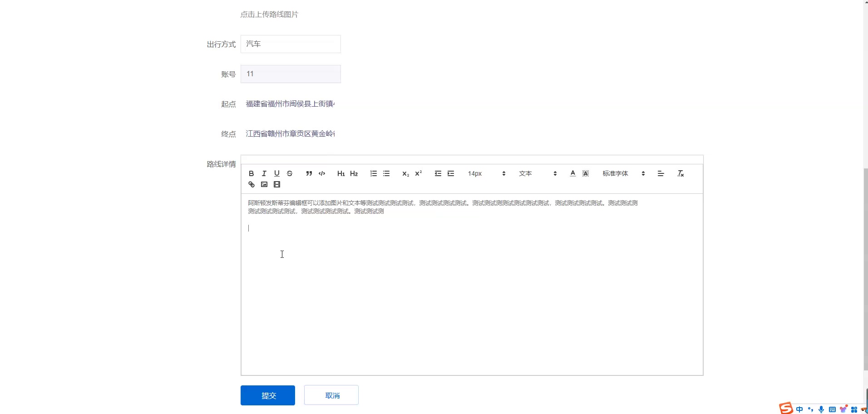Apply Heading 1 style
This screenshot has width=868, height=414.
[341, 173]
